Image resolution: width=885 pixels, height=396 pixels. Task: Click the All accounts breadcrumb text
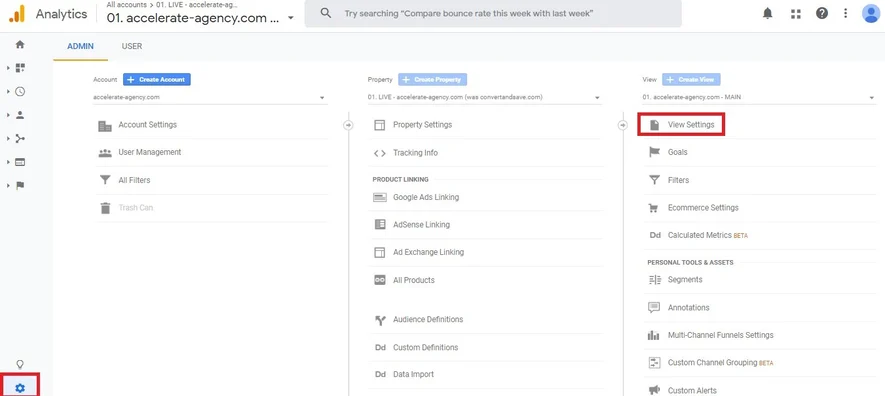(126, 5)
